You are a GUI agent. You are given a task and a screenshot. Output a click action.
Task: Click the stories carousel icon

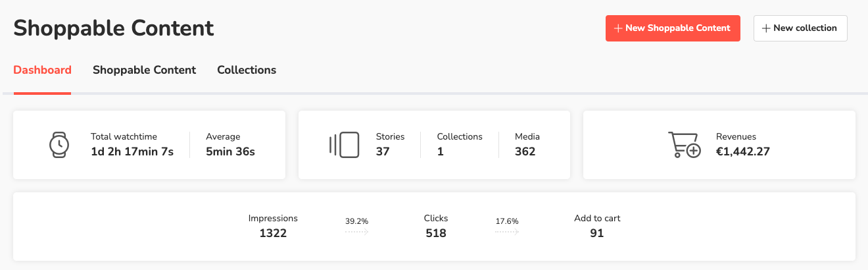pyautogui.click(x=344, y=144)
